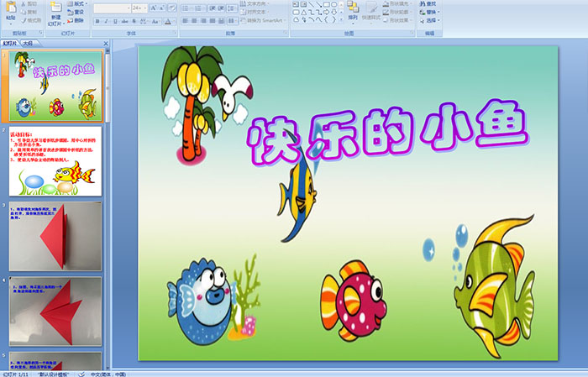Open the Line Spacing menu
The height and width of the screenshot is (377, 588).
[232, 8]
